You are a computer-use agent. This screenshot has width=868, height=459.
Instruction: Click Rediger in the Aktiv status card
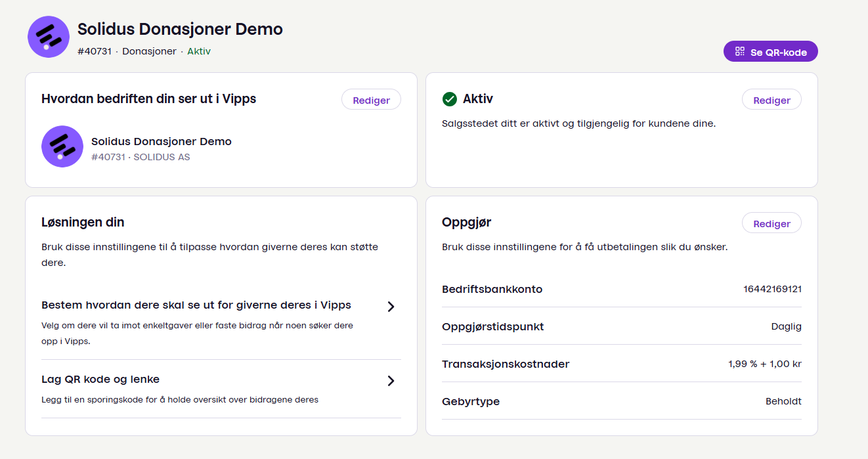click(x=771, y=100)
